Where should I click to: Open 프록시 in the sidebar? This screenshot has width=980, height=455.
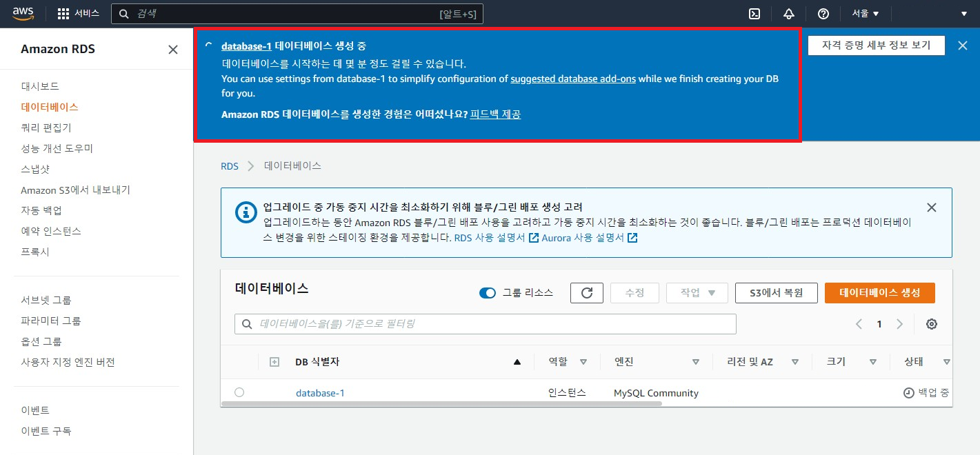35,252
